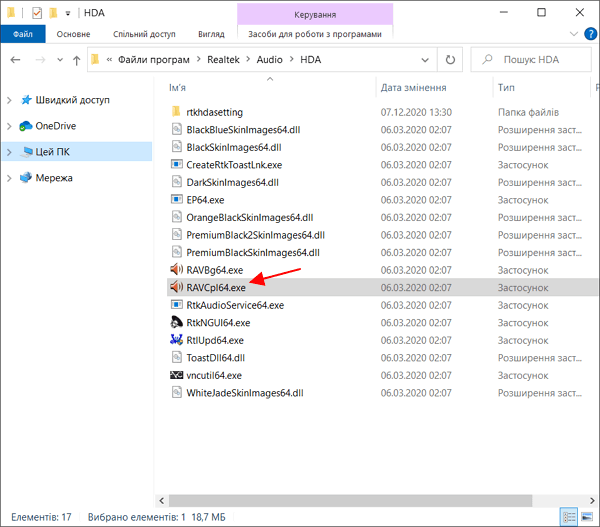The width and height of the screenshot is (600, 527).
Task: Click the WhiteJadeSkinImages64.dll file icon
Action: [176, 393]
